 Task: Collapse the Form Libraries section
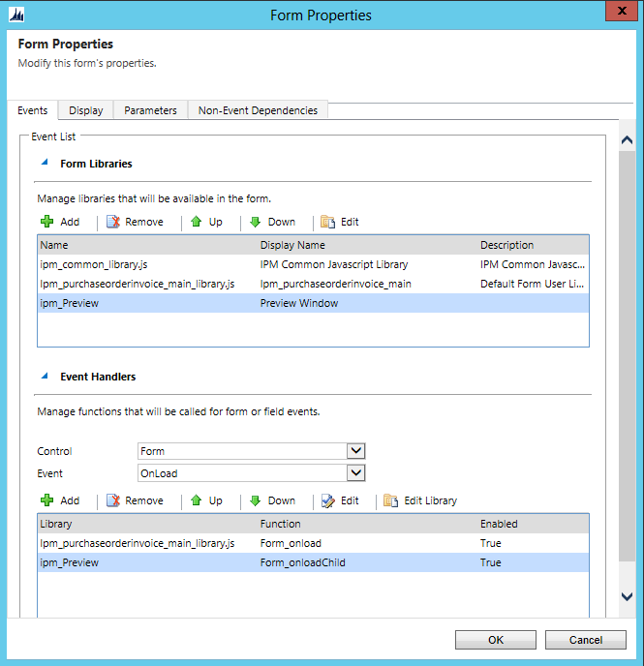click(45, 163)
